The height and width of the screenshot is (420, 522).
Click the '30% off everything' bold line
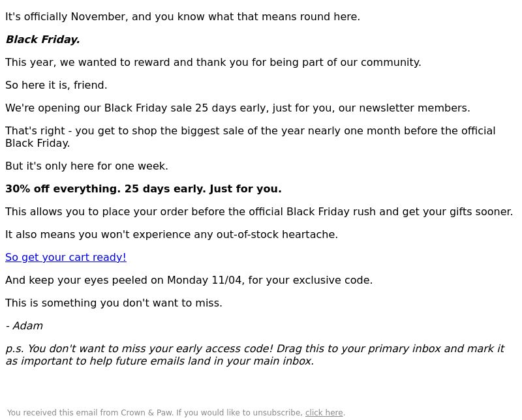[144, 188]
